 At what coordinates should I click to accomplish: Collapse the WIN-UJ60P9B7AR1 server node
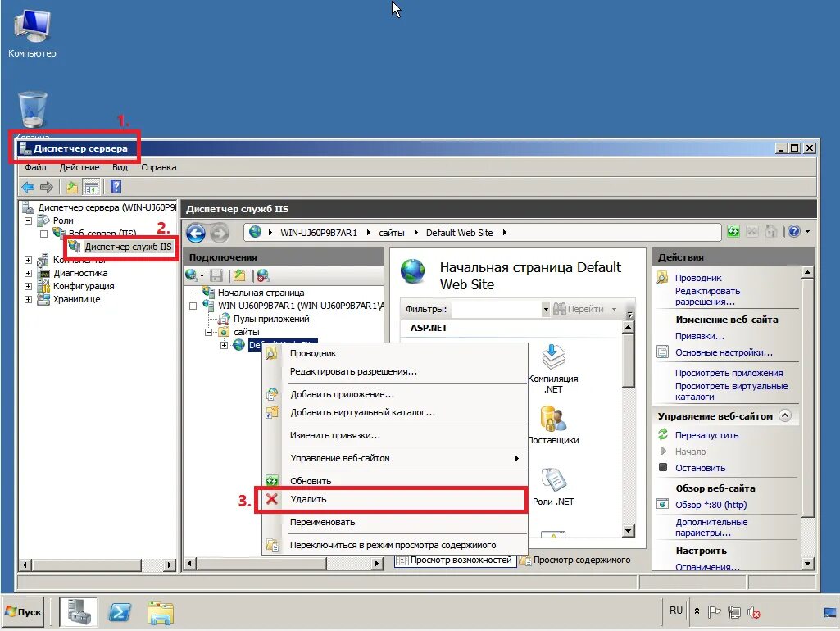pyautogui.click(x=193, y=306)
